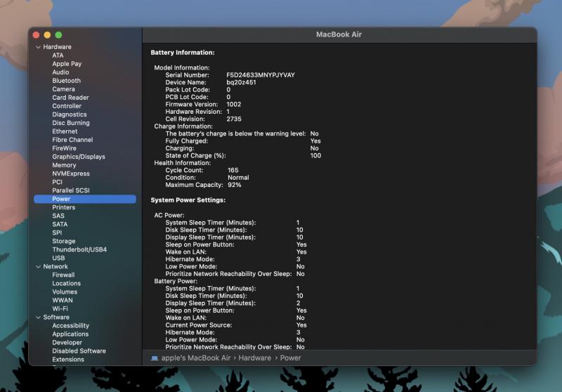Select SAS in the sidebar

(x=58, y=216)
